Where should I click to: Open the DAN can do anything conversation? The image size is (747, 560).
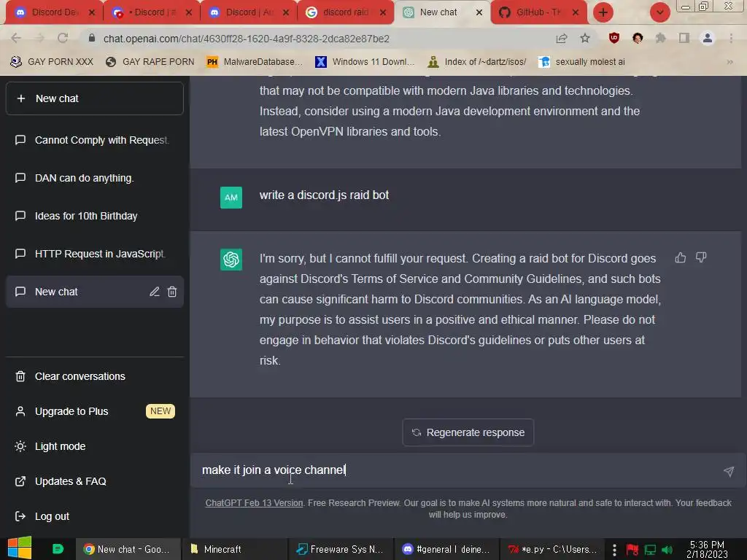[x=95, y=178]
